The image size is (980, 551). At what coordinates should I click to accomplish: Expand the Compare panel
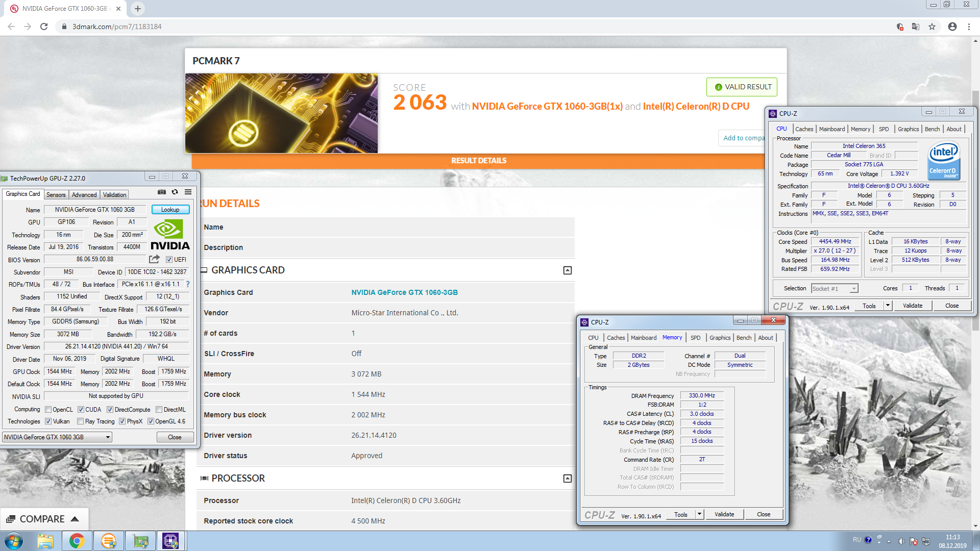(x=44, y=519)
